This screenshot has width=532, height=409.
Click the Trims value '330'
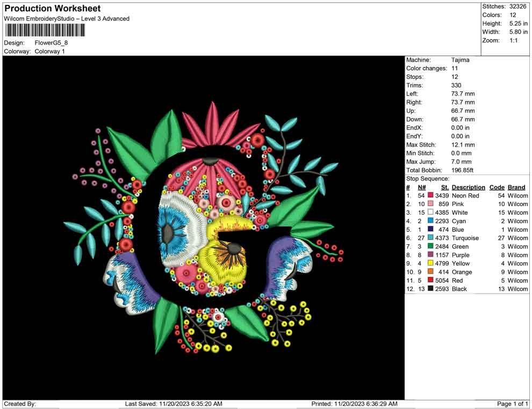[x=456, y=85]
